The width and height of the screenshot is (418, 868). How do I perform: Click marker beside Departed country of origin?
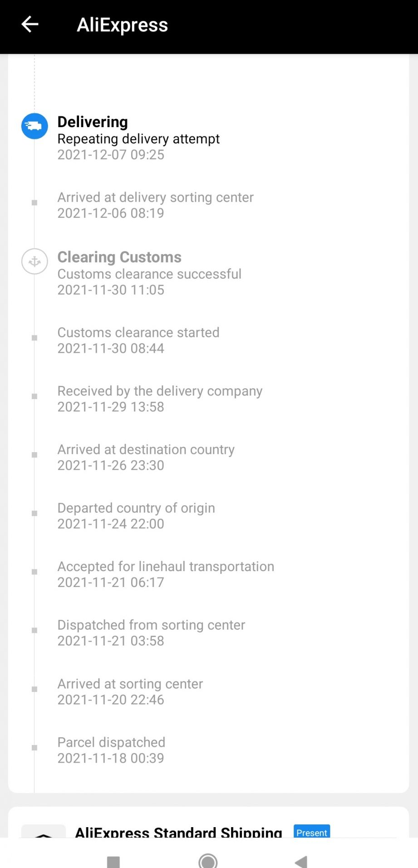coord(34,513)
